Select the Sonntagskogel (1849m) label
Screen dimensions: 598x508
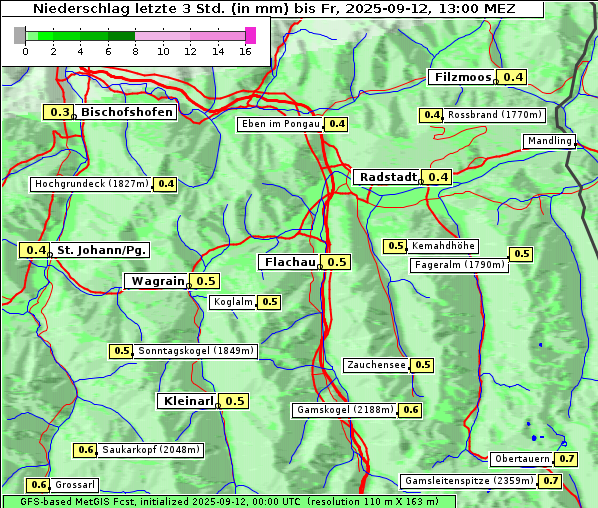[195, 351]
